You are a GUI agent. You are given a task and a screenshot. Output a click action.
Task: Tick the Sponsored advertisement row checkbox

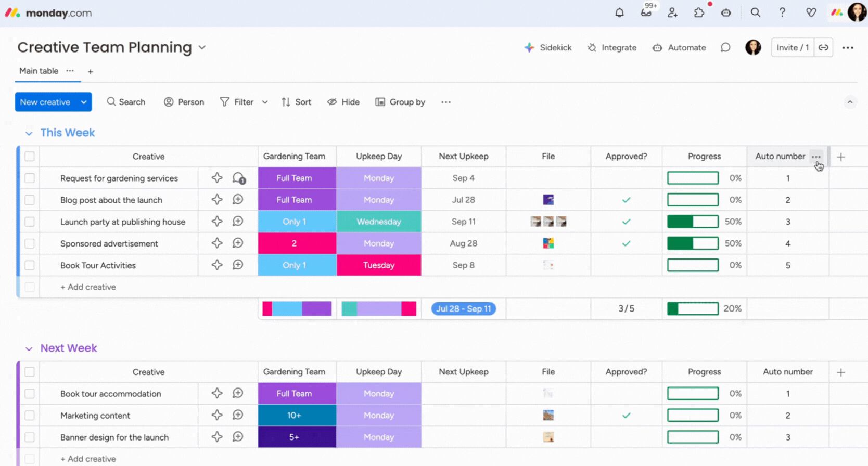point(30,243)
